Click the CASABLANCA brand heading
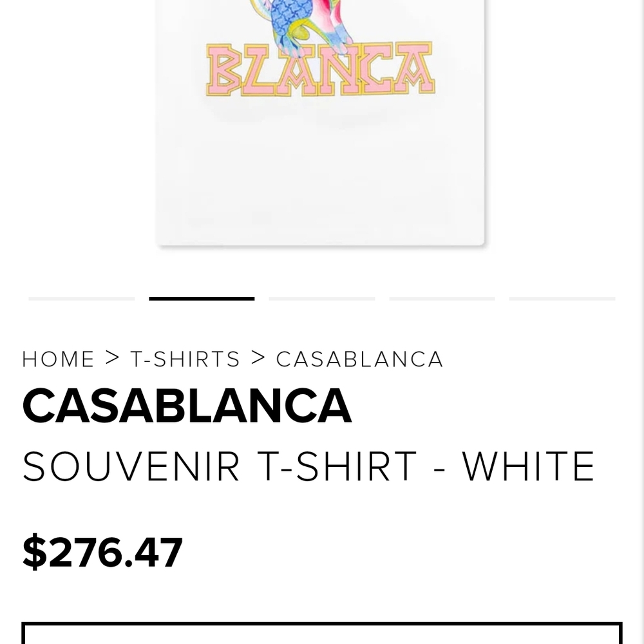This screenshot has height=644, width=644. 186,406
